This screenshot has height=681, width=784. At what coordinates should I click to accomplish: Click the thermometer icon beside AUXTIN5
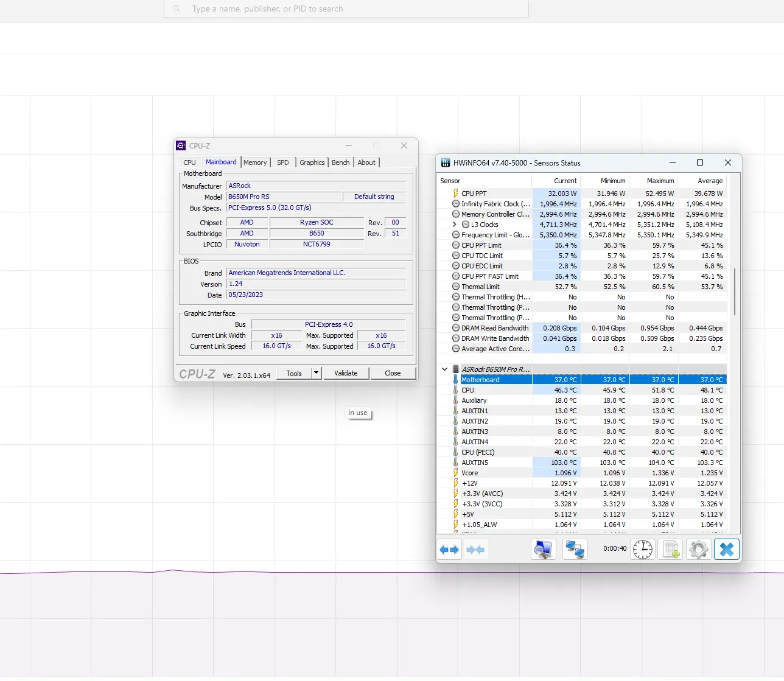coord(455,463)
